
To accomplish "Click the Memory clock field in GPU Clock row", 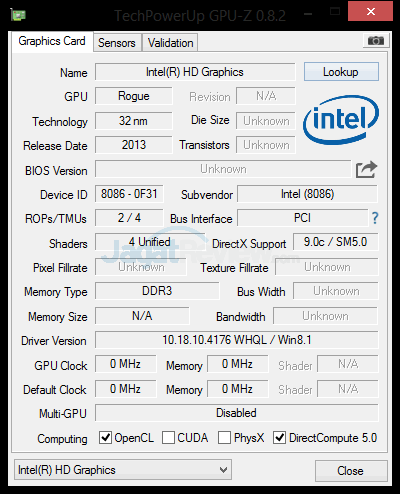I will coord(238,364).
